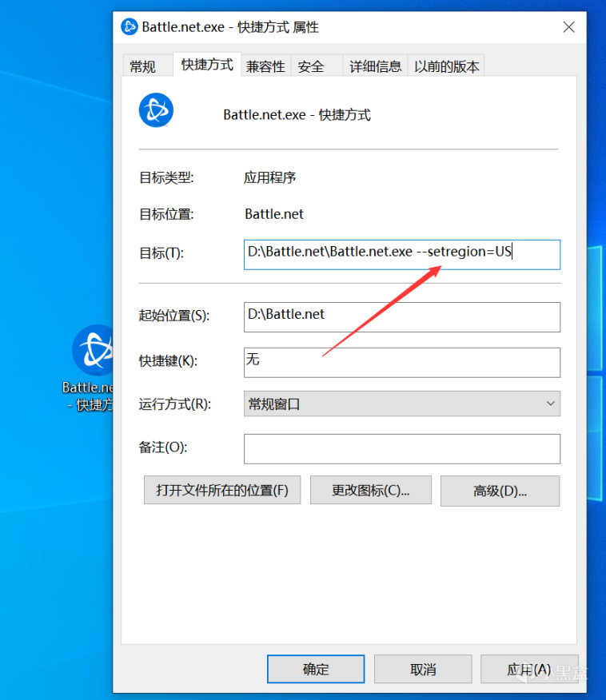Click the 更改图标(C)... button
This screenshot has height=700, width=606.
tap(371, 490)
